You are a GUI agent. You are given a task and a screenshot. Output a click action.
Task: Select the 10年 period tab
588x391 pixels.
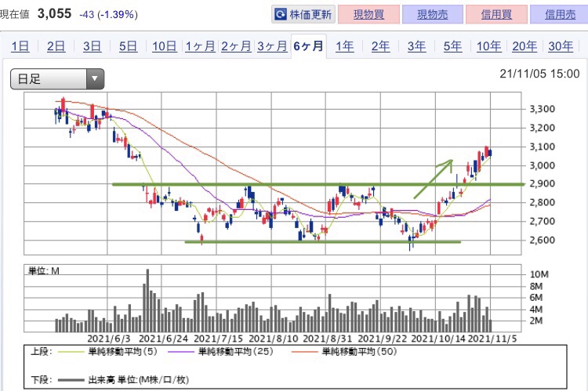pos(488,46)
